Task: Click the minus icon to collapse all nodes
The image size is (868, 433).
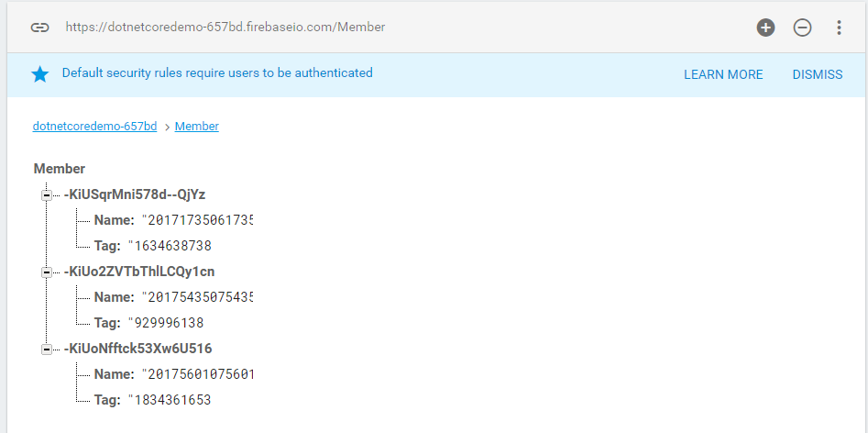Action: point(802,28)
